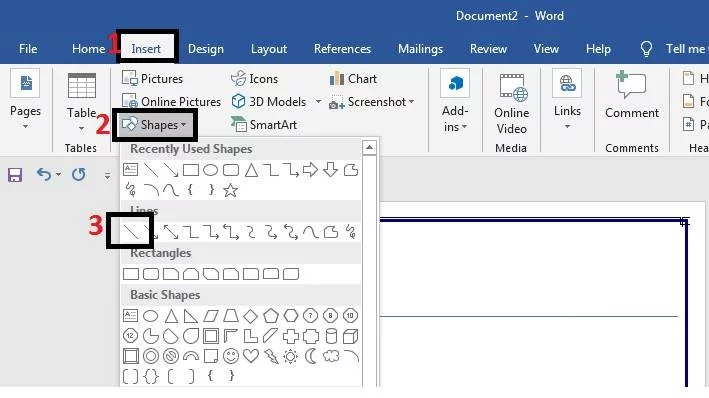Open Customize Quick Access Toolbar dropdown
Viewport: 709px width, 398px height.
tap(107, 175)
